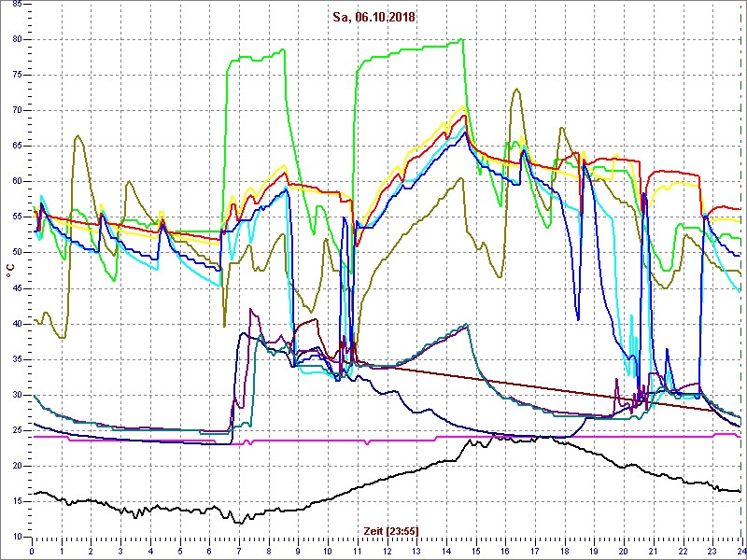Click the °C temperature unit label
The height and width of the screenshot is (560, 747).
(10, 271)
